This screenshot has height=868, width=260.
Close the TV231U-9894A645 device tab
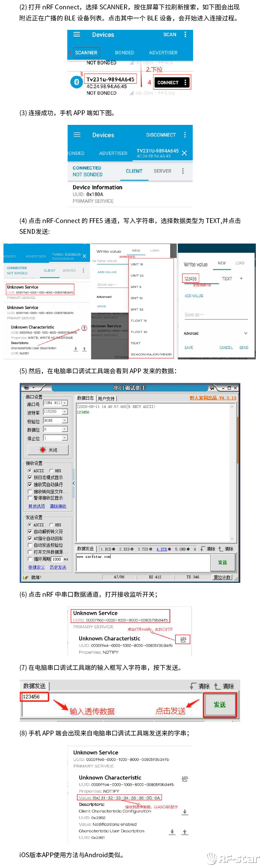pyautogui.click(x=184, y=153)
